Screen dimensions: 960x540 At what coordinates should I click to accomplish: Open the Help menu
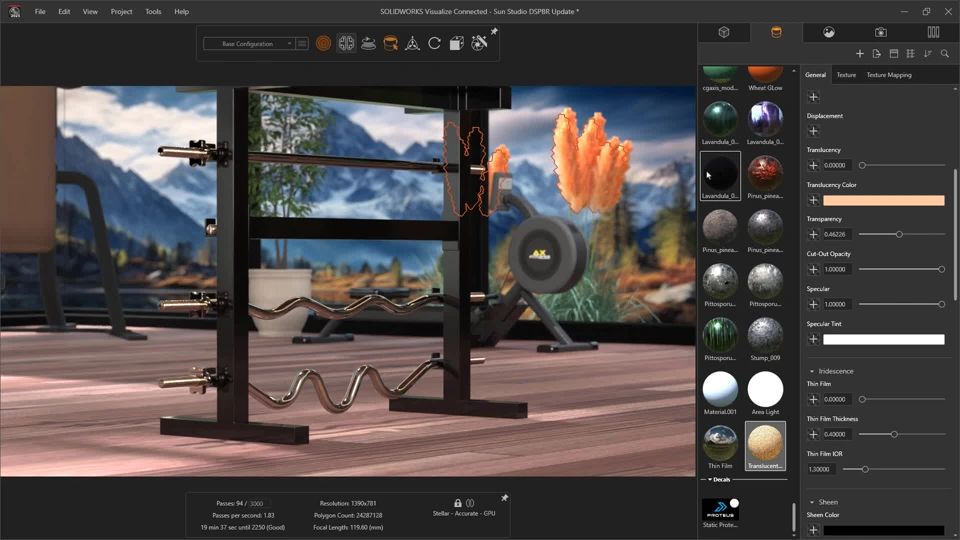(181, 12)
